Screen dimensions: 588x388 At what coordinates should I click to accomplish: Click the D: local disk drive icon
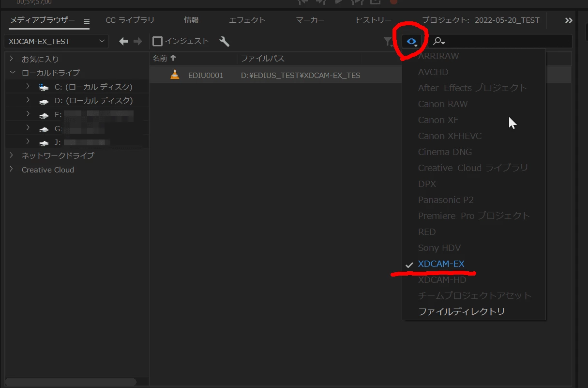pyautogui.click(x=44, y=101)
